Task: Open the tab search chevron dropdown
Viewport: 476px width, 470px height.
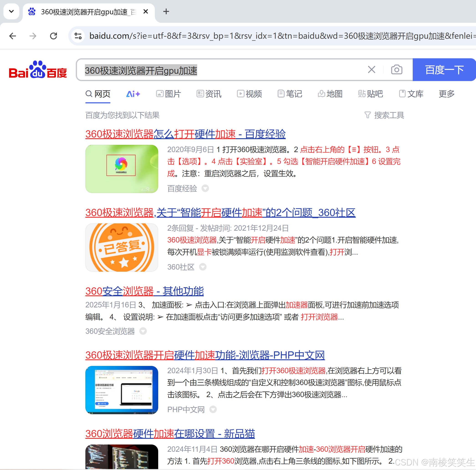Action: pyautogui.click(x=11, y=11)
